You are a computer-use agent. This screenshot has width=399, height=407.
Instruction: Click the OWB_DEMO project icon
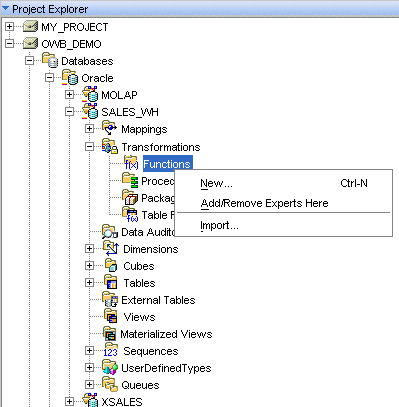point(30,43)
